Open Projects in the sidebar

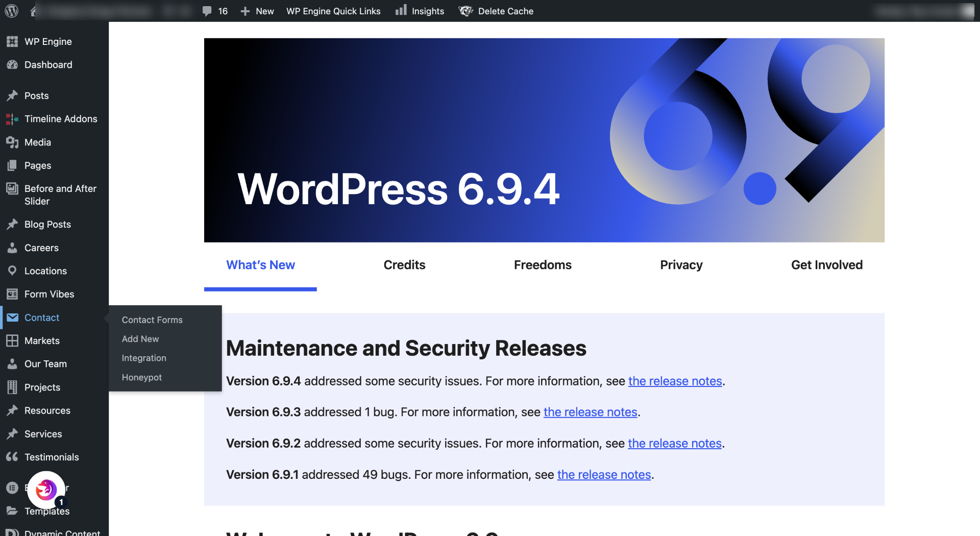point(42,387)
